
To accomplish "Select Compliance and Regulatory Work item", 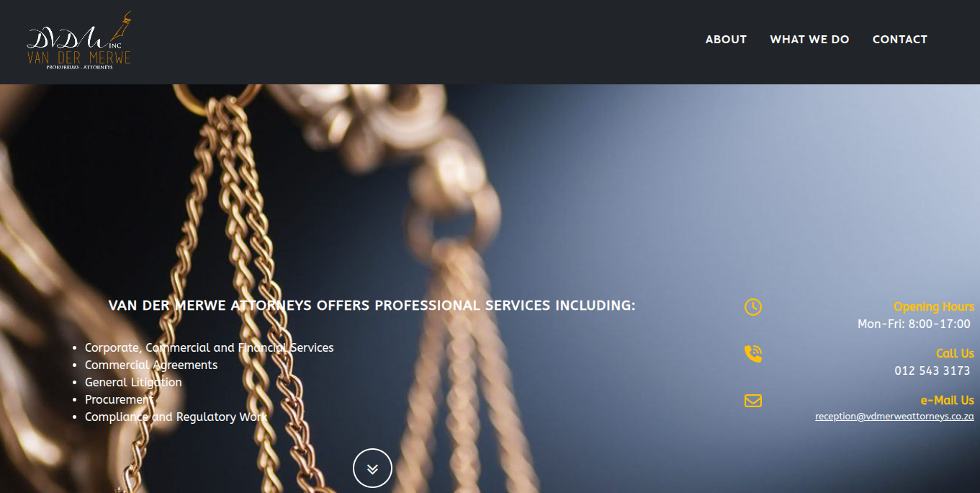I will tap(176, 417).
